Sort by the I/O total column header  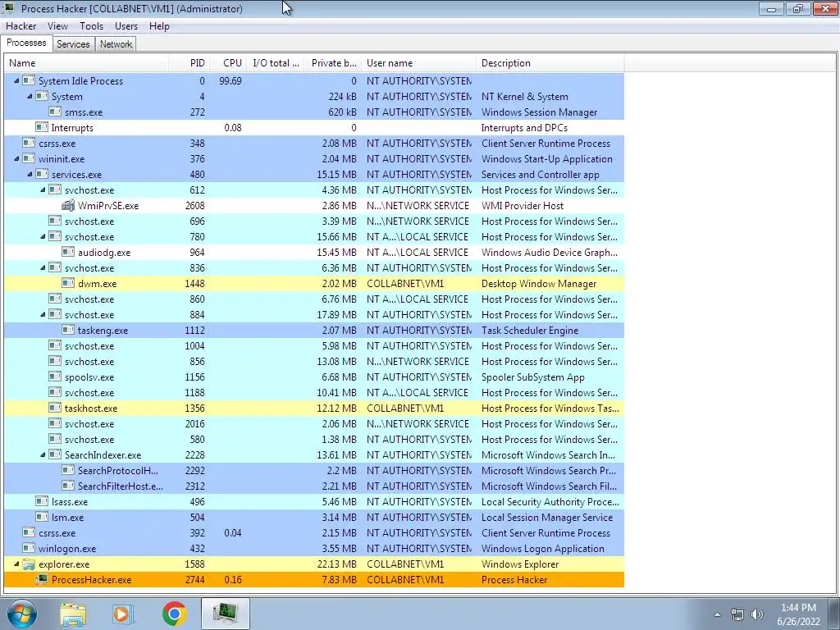276,63
